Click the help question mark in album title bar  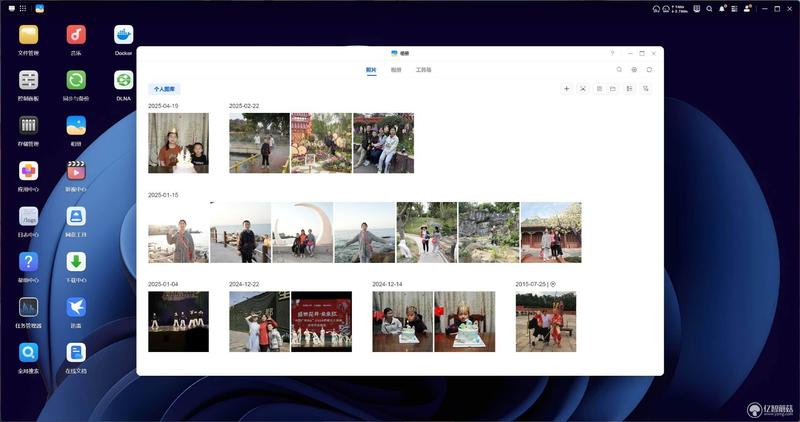tap(612, 53)
